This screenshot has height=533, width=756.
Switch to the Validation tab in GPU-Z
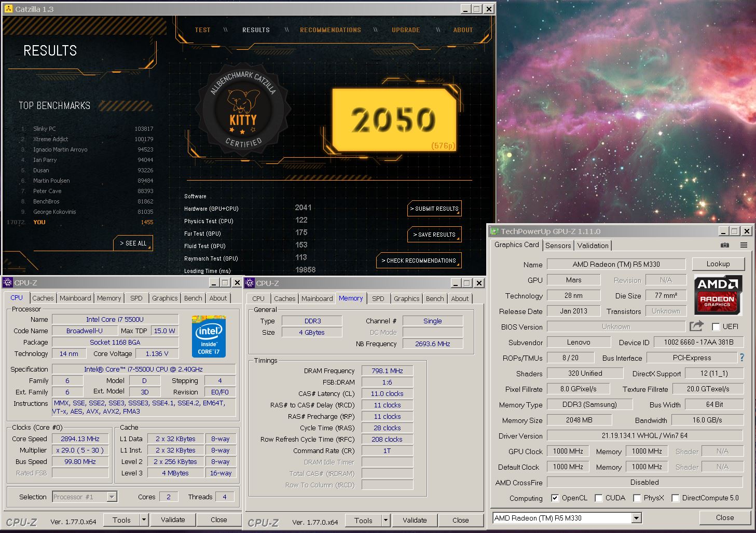pyautogui.click(x=593, y=245)
